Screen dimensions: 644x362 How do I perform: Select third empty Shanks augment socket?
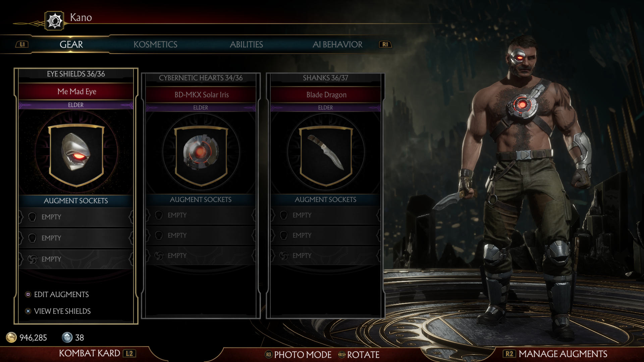click(325, 255)
